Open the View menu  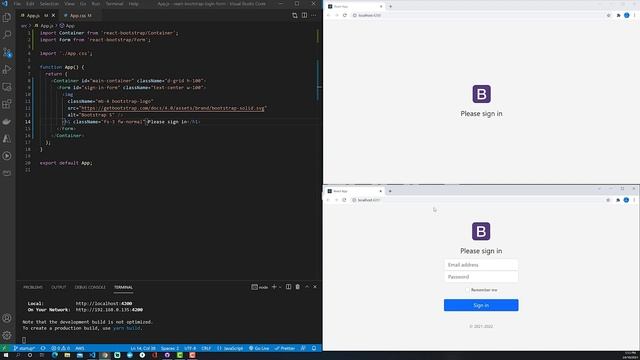[x=69, y=4]
